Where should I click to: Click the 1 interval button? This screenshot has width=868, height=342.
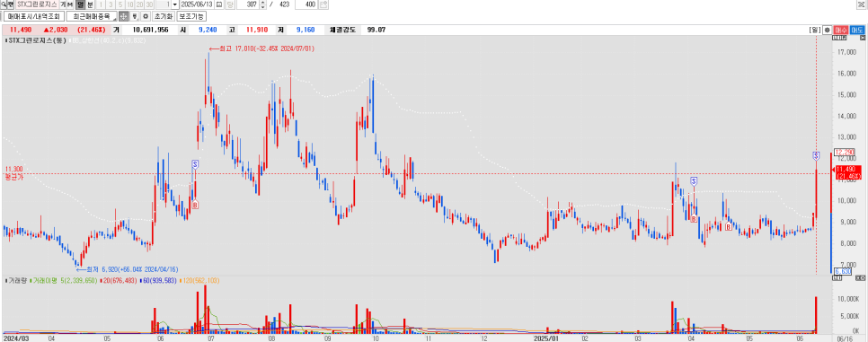pyautogui.click(x=101, y=4)
